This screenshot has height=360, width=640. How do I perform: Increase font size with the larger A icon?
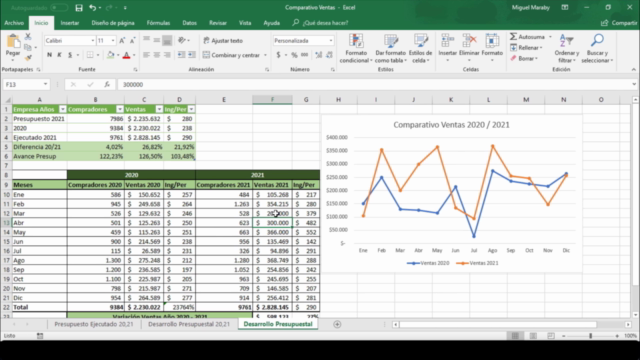(x=122, y=40)
